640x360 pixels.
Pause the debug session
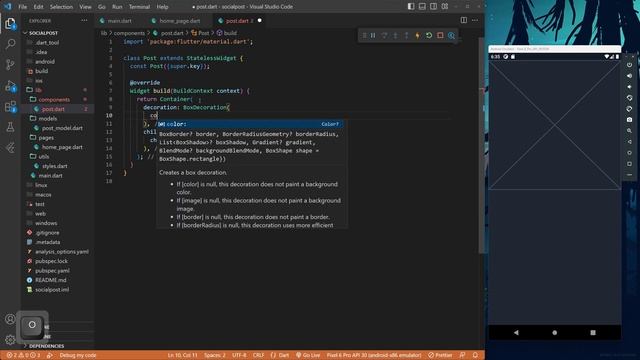pyautogui.click(x=373, y=36)
